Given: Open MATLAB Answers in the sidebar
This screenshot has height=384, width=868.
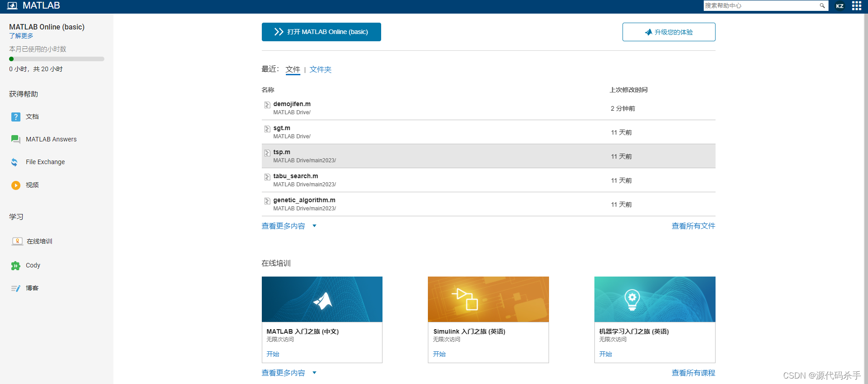Looking at the screenshot, I should 51,139.
